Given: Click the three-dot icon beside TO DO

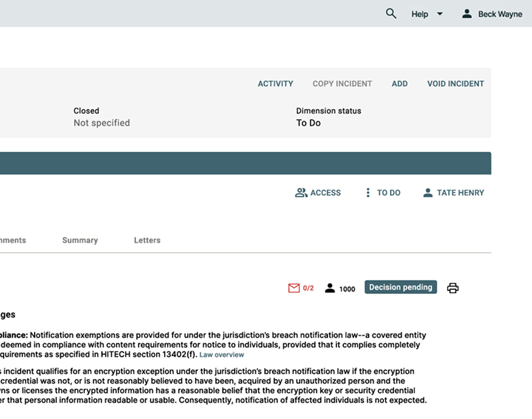Looking at the screenshot, I should pyautogui.click(x=367, y=192).
